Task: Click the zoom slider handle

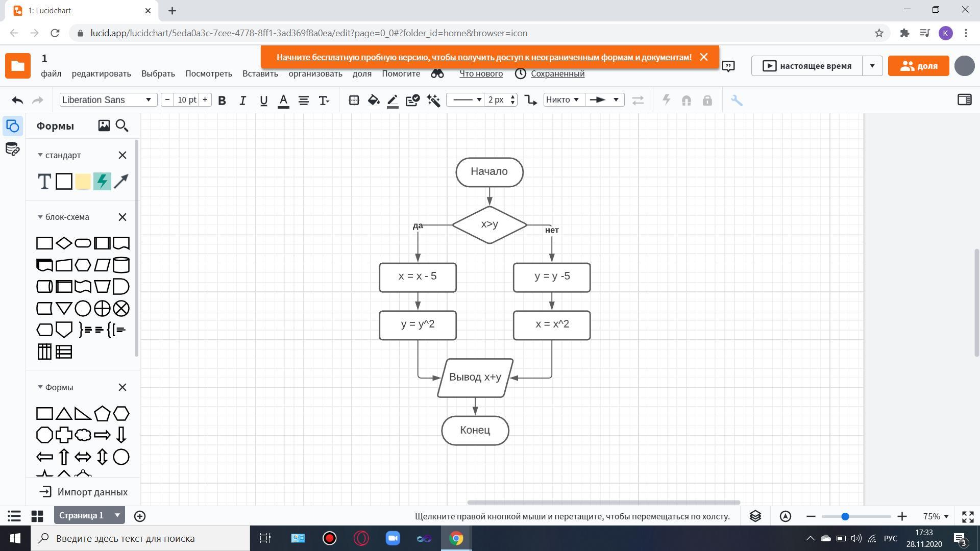Action: tap(845, 516)
